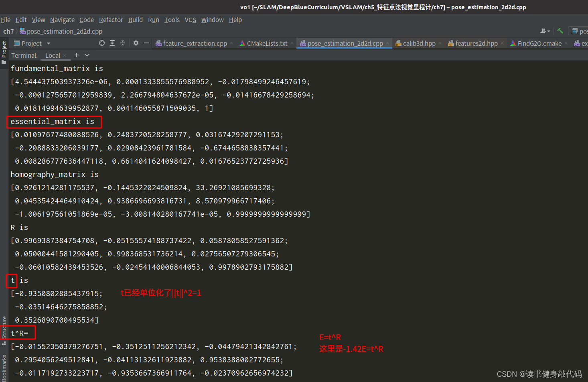588x382 pixels.
Task: Open the Help menu
Action: [x=235, y=20]
